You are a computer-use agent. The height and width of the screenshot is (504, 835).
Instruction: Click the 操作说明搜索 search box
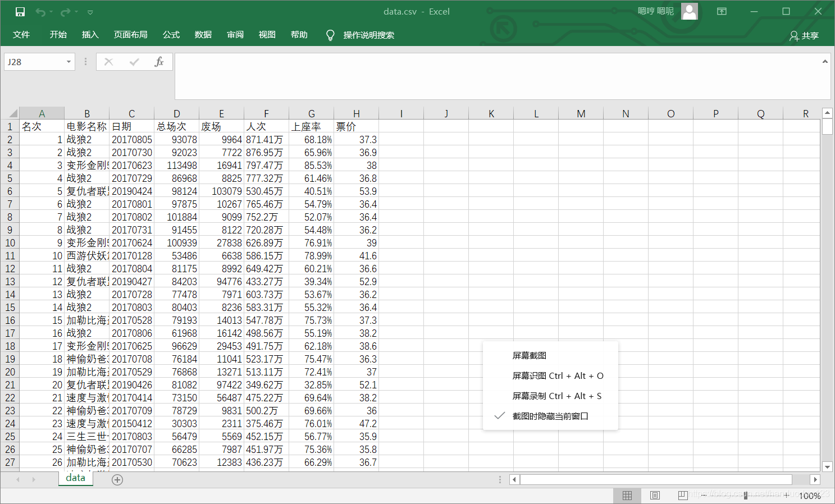coord(369,35)
